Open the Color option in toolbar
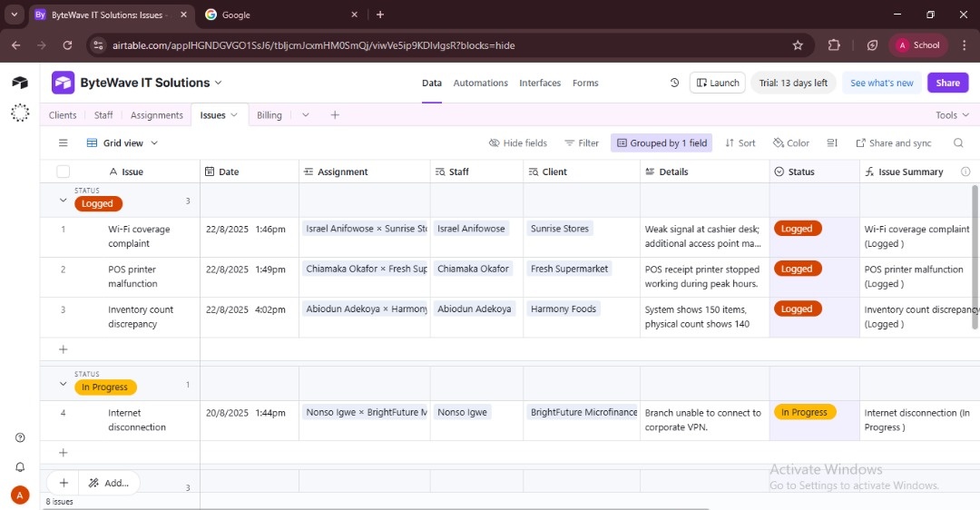 [x=791, y=143]
